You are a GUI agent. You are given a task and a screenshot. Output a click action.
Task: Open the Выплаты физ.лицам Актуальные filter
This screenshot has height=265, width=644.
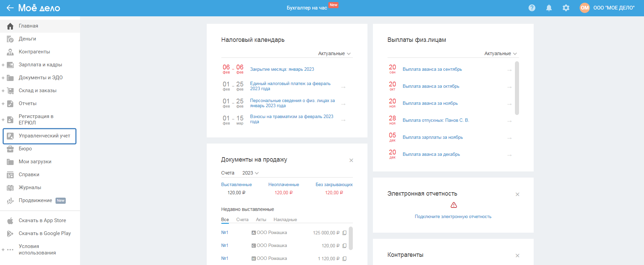(501, 53)
